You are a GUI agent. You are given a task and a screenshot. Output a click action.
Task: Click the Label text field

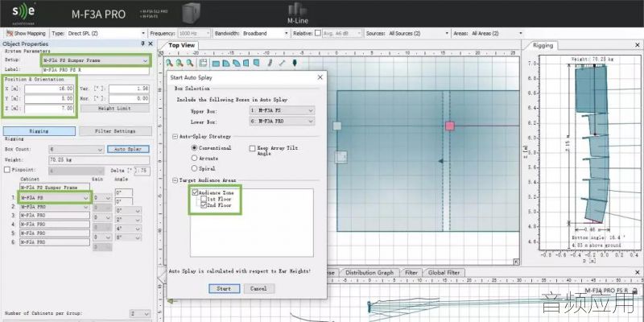tap(95, 70)
